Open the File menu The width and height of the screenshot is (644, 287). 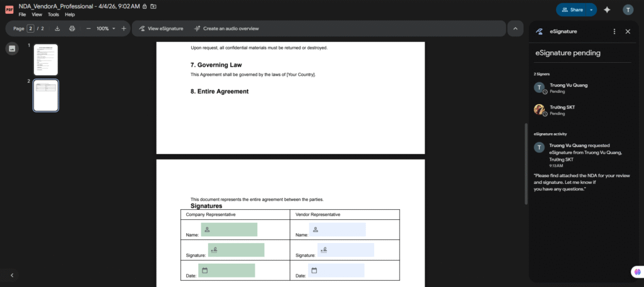click(22, 14)
